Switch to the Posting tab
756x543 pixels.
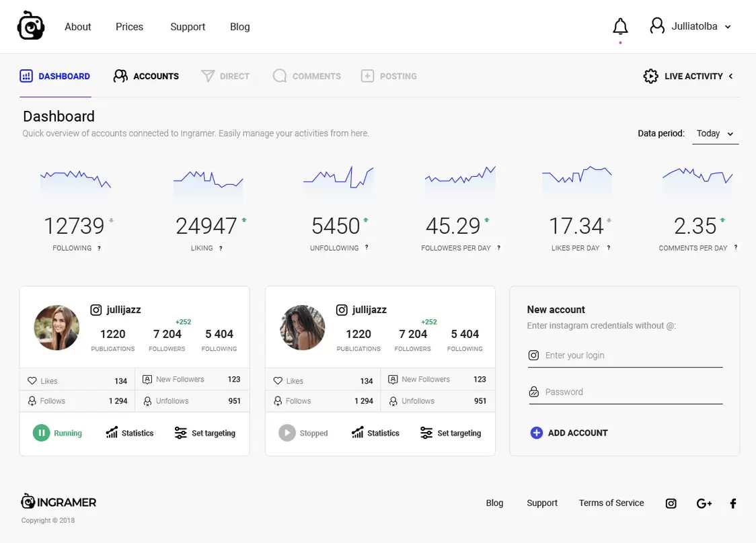pos(389,76)
